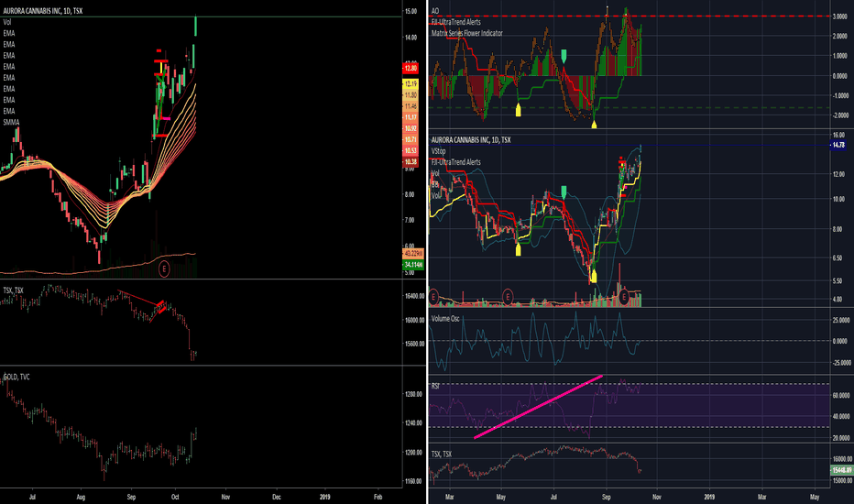Click the 16400.00 level on the TSX axis
Viewport: 854px width, 504px height.
414,296
